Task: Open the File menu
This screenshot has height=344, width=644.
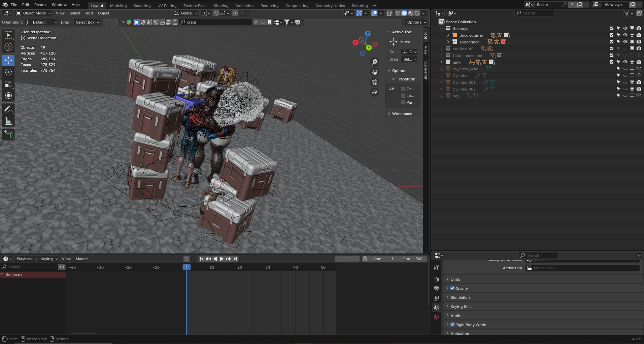Action: coord(14,5)
